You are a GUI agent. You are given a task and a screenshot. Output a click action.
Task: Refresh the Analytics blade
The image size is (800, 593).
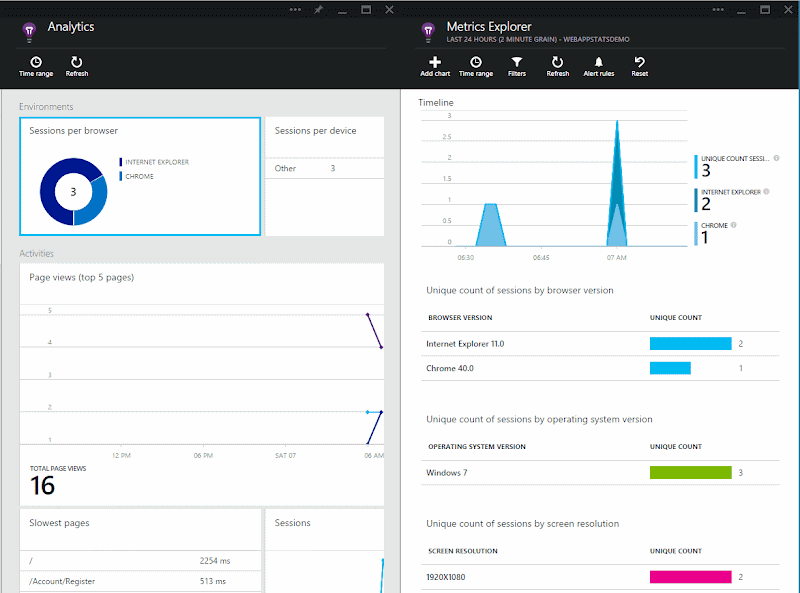77,66
